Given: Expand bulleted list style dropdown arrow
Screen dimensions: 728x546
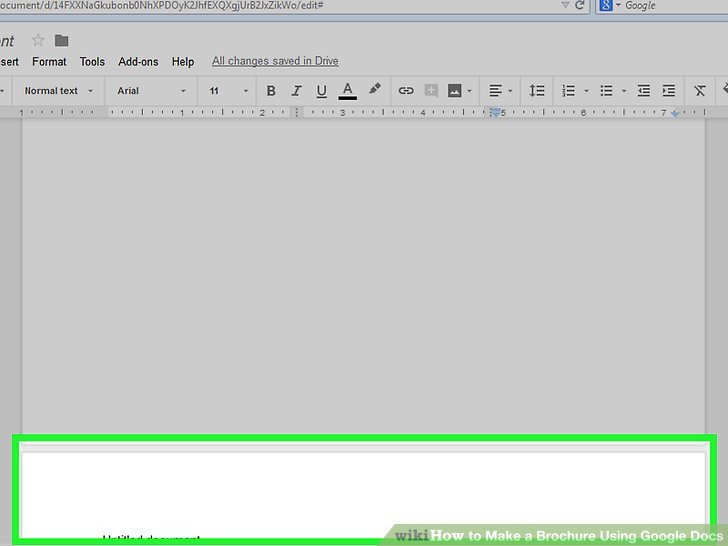Looking at the screenshot, I should click(624, 91).
